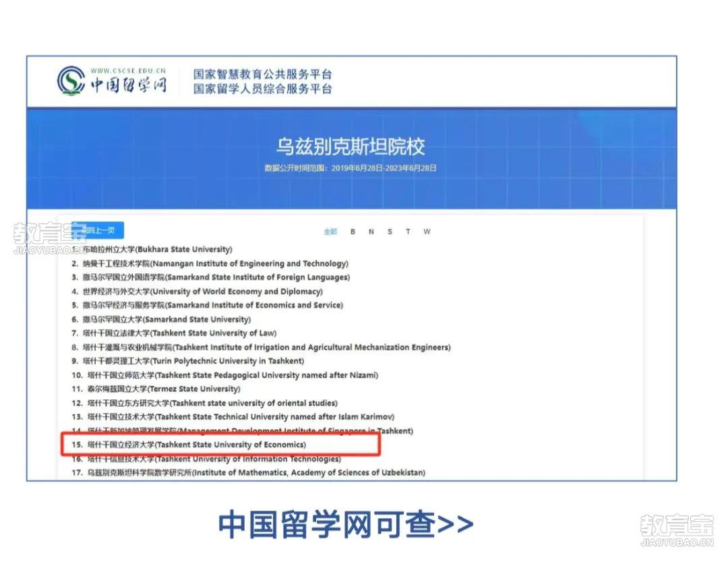
Task: Click the 中国留学网 CSCSE logo icon
Action: pyautogui.click(x=71, y=80)
